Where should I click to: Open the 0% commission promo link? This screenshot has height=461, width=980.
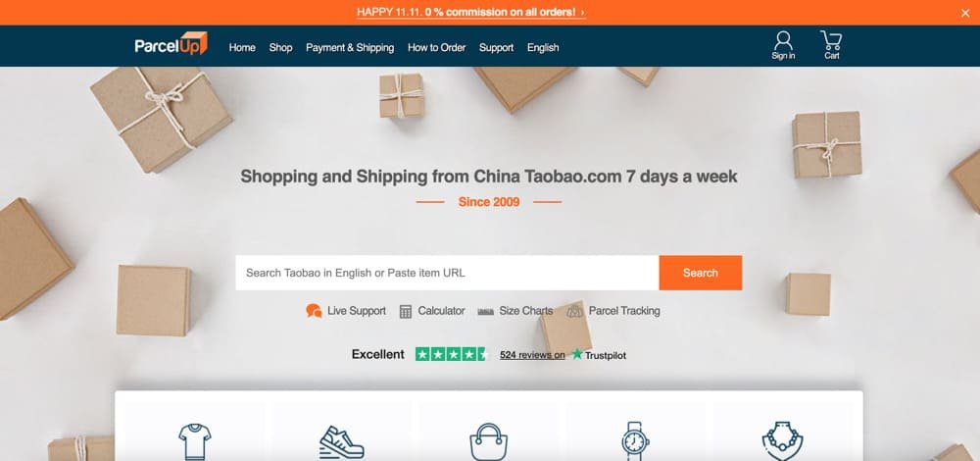coord(471,12)
